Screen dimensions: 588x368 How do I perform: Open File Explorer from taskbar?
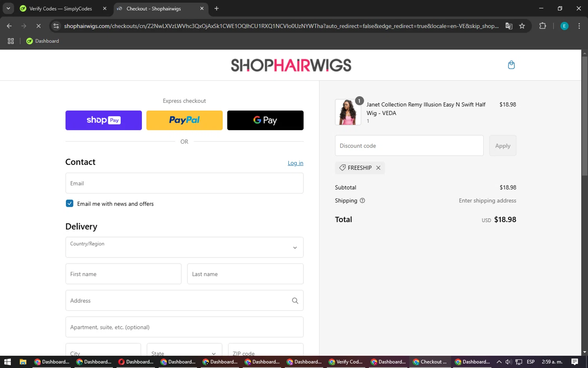point(23,362)
